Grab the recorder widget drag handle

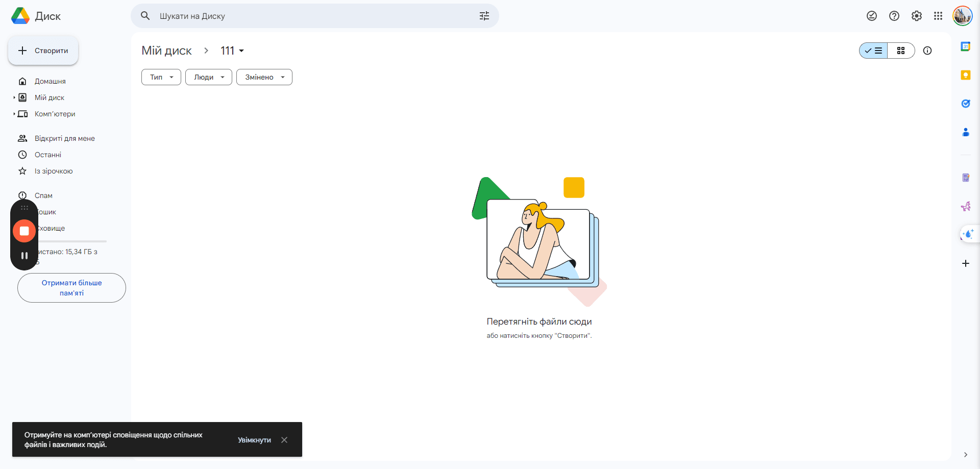[24, 208]
